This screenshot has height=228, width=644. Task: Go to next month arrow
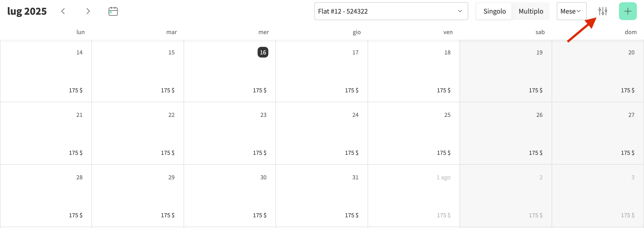click(x=88, y=11)
